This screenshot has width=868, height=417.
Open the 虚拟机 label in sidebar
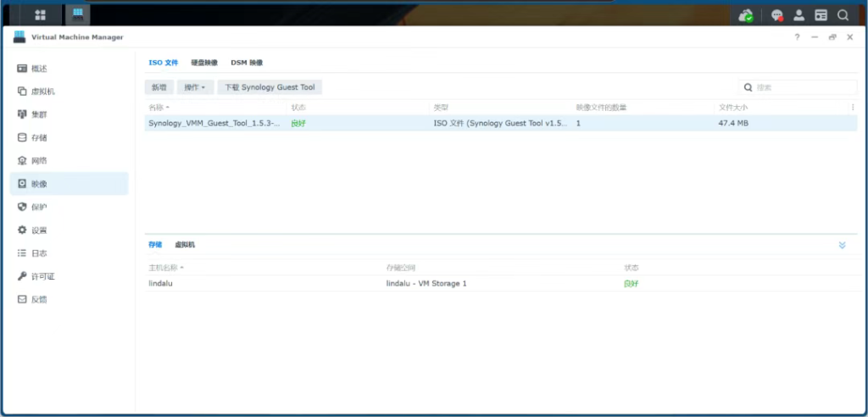(x=43, y=92)
